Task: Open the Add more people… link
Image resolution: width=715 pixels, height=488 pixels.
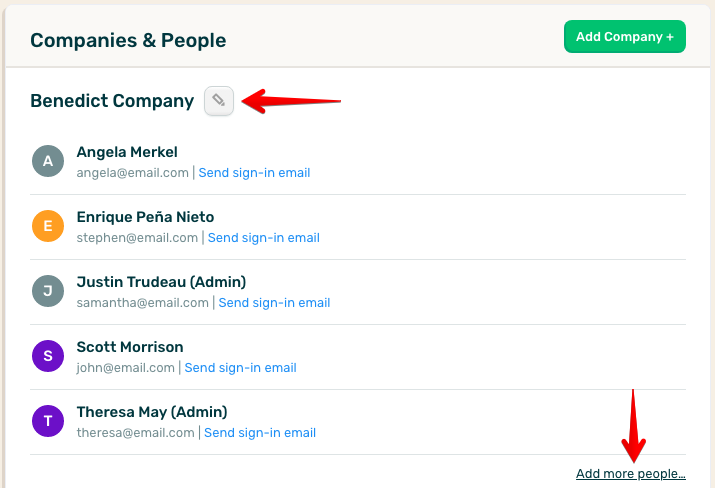Action: 631,474
